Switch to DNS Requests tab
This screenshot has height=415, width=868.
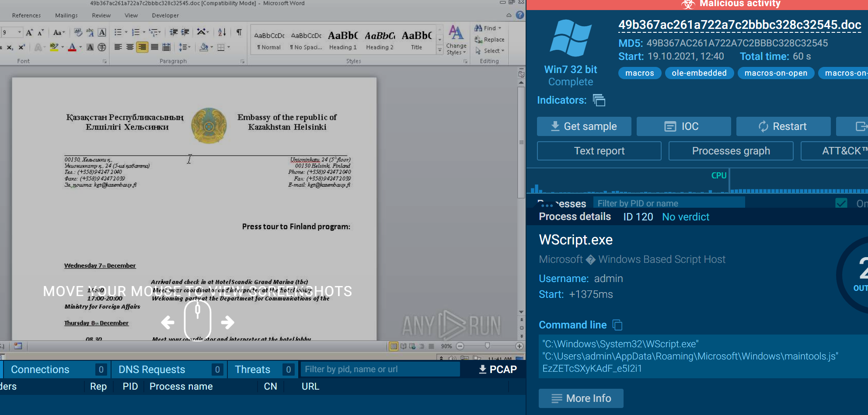point(169,370)
